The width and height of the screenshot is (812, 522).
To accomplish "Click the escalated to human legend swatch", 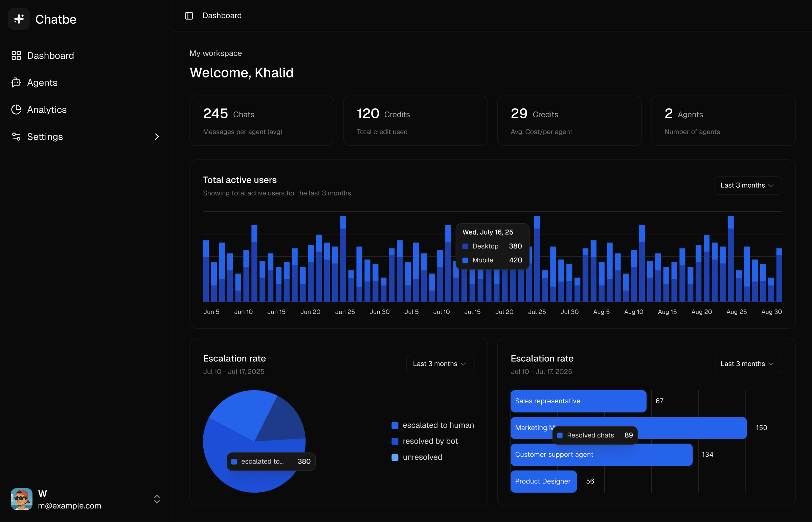I will [395, 425].
